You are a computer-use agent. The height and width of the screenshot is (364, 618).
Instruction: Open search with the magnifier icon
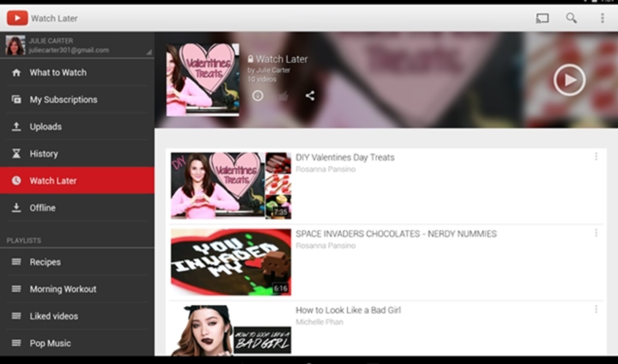pos(571,18)
